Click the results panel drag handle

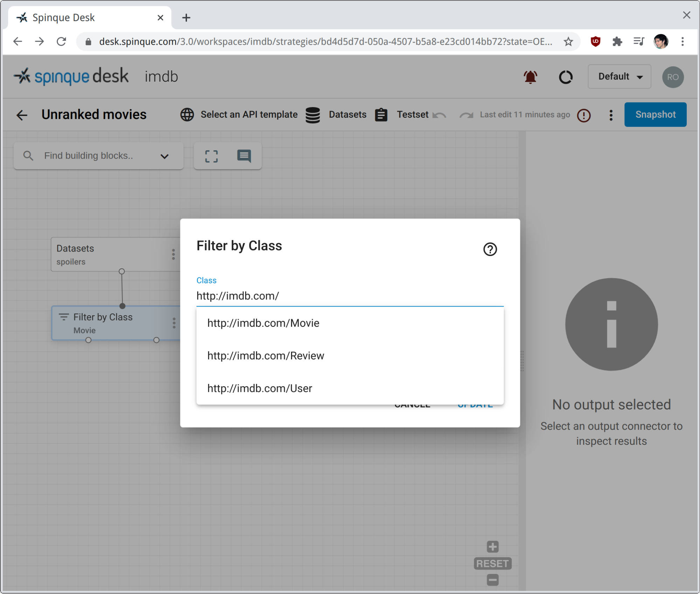click(x=522, y=361)
